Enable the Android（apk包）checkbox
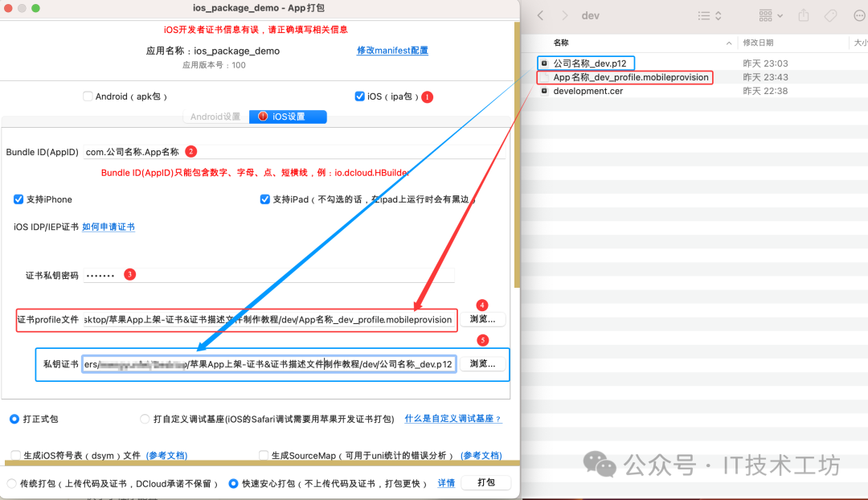868x500 pixels. click(87, 96)
